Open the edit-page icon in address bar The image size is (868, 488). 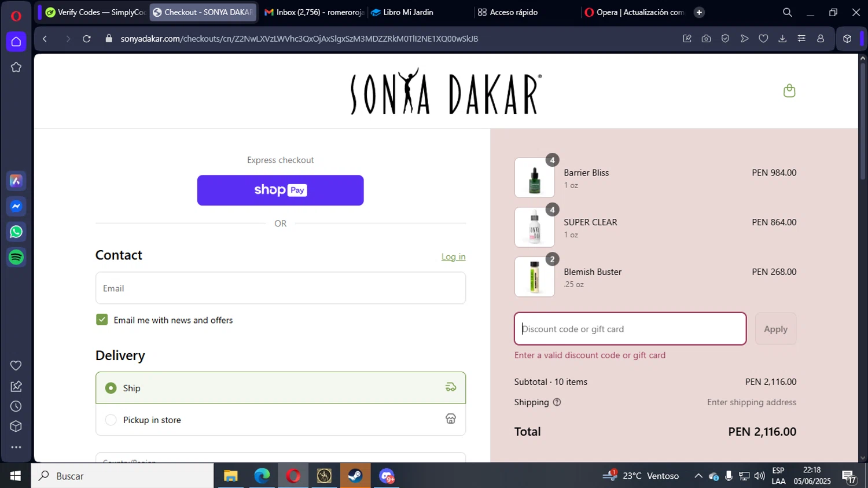[687, 39]
